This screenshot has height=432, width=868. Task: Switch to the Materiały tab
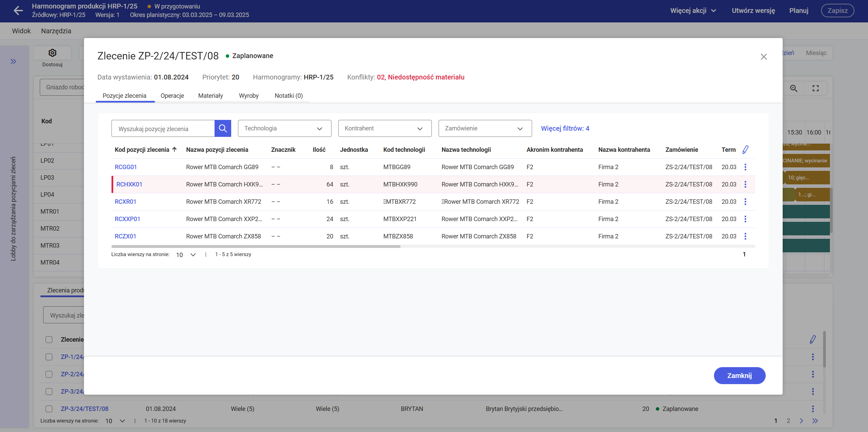[x=210, y=96]
